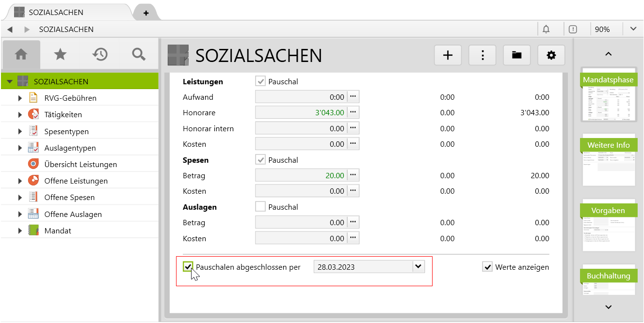The width and height of the screenshot is (644, 323).
Task: Click the home icon in sidebar
Action: (x=21, y=55)
